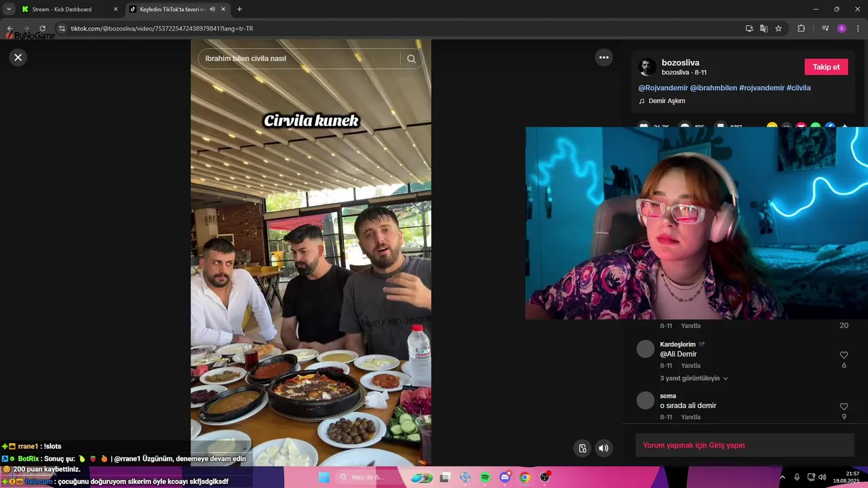Open a new browser tab
This screenshot has height=488, width=868.
239,9
